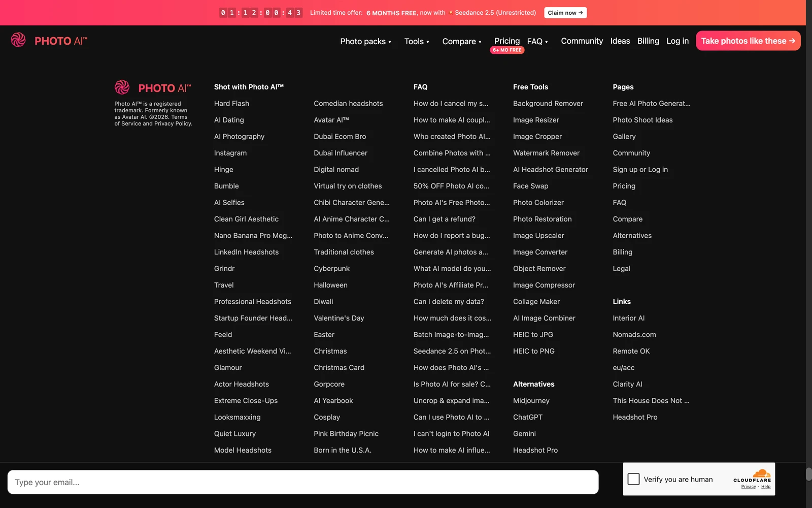812x508 pixels.
Task: Open Dubai Influencer link
Action: pos(340,153)
